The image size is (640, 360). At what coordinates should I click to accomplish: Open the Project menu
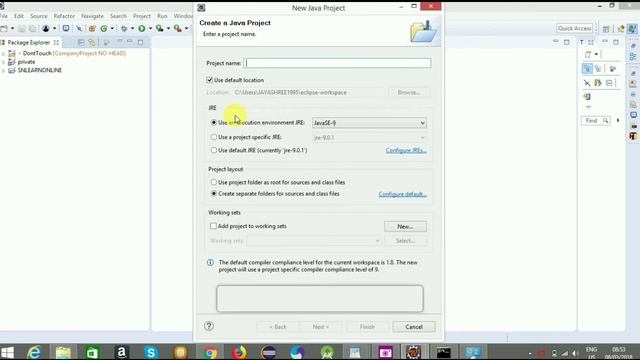pyautogui.click(x=142, y=16)
